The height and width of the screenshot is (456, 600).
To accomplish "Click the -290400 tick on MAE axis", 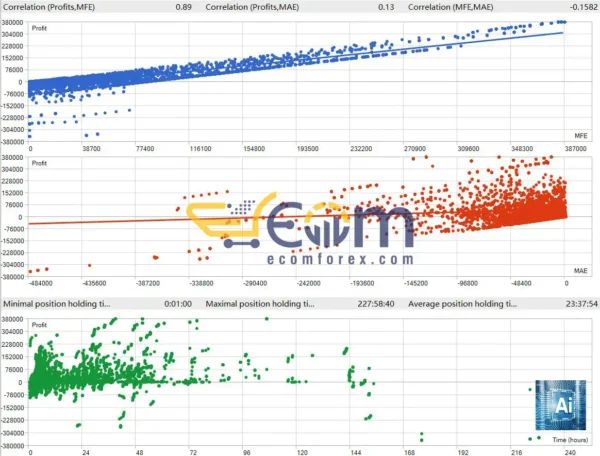I will pyautogui.click(x=255, y=283).
